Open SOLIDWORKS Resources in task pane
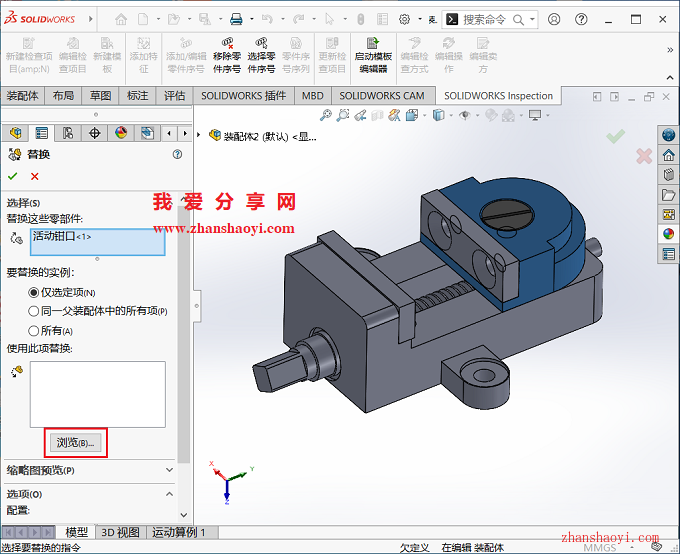Viewport: 680px width, 554px height. click(x=668, y=135)
